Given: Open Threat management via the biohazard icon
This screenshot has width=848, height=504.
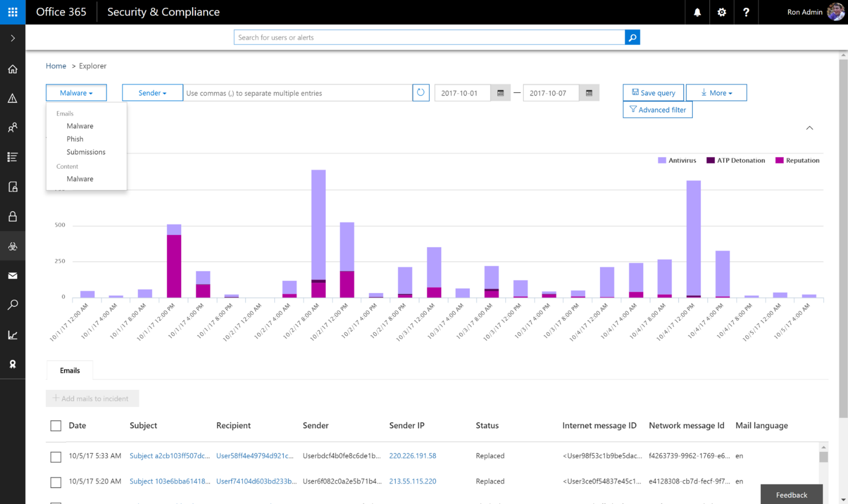Looking at the screenshot, I should coord(12,246).
